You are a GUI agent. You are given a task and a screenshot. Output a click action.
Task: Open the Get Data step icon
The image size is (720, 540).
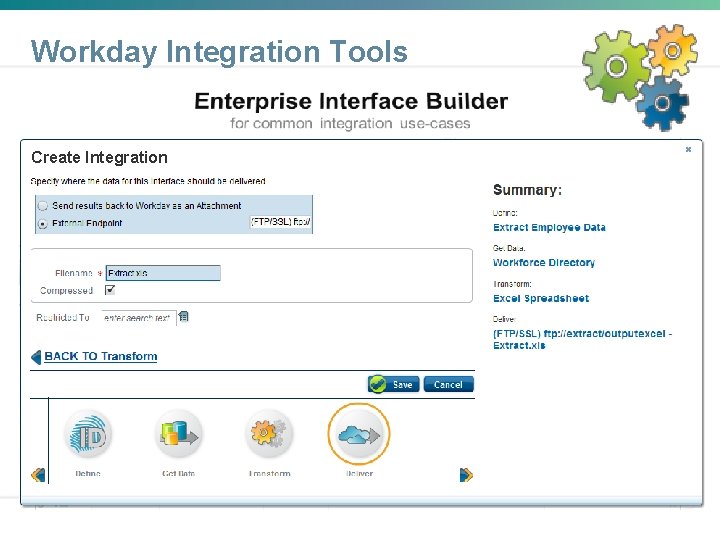pos(179,434)
